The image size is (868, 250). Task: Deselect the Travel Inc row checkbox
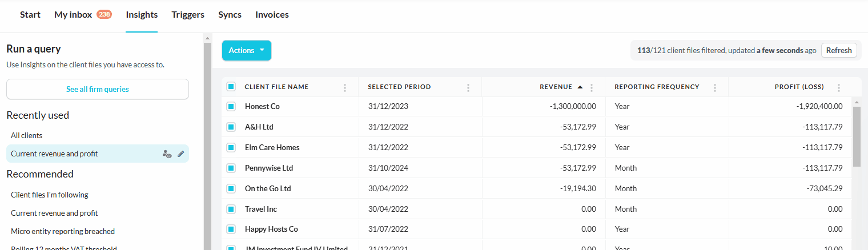tap(231, 209)
